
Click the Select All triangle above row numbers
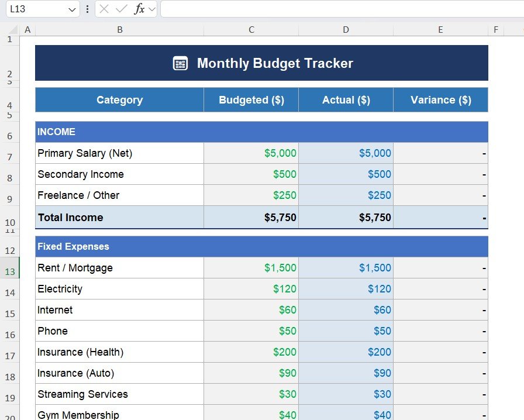pos(14,29)
